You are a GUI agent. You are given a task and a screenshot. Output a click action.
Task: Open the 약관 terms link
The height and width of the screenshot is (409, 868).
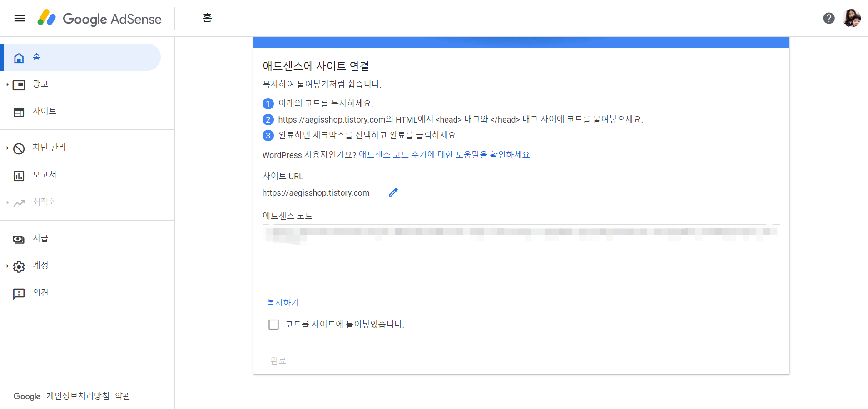coord(123,396)
